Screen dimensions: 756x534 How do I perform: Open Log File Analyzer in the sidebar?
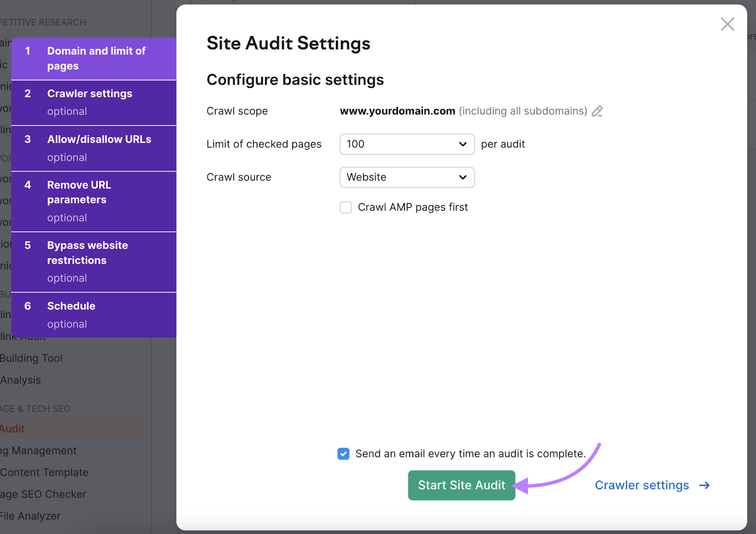click(30, 516)
